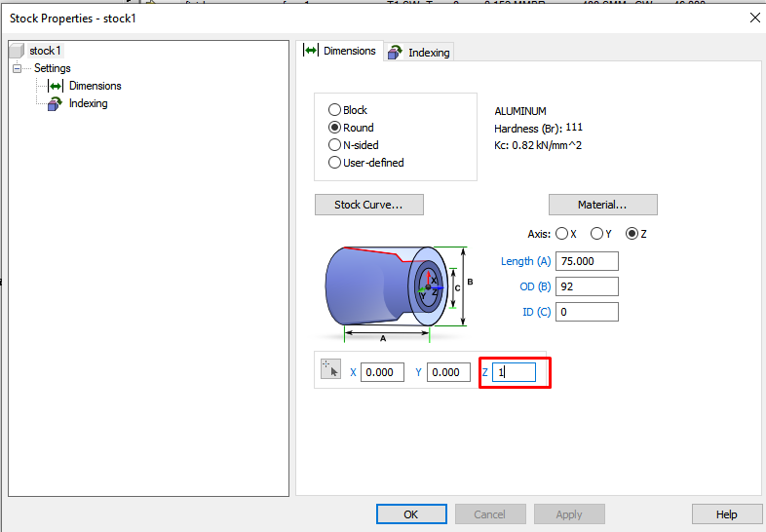Click the OD (B) input field
Screen dimensions: 766x532
tap(587, 286)
